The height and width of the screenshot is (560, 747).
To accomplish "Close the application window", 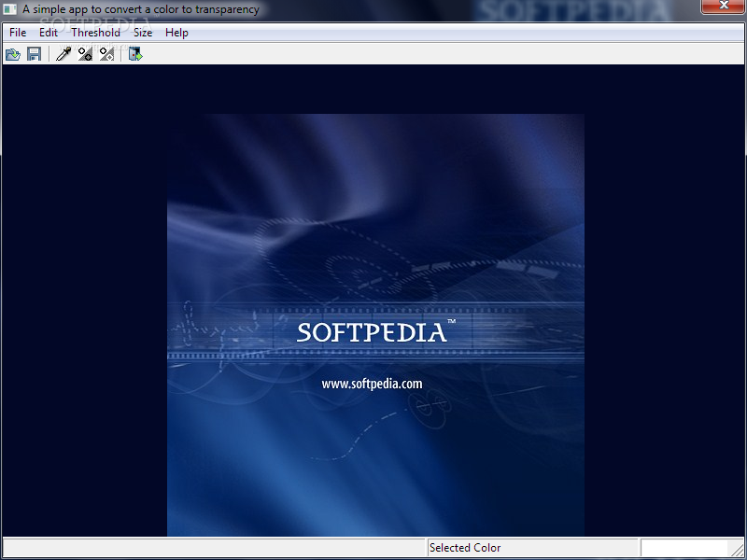I will point(723,6).
